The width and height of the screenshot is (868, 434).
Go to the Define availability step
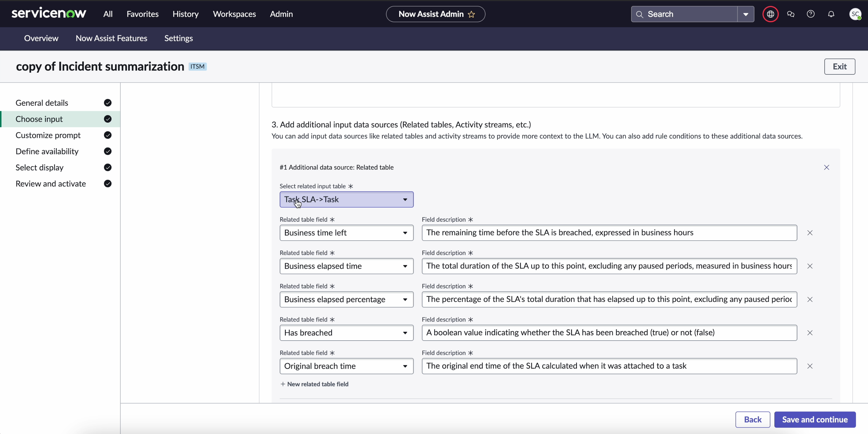point(60,151)
